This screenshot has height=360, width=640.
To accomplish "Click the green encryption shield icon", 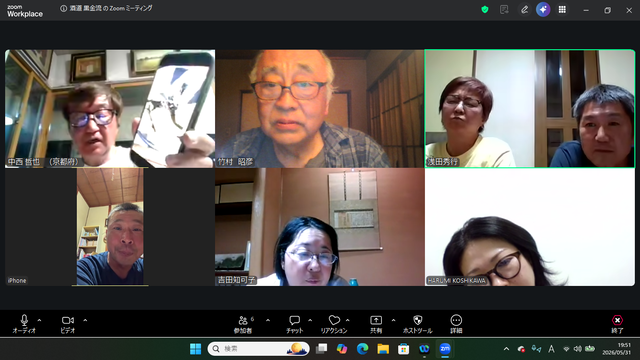I will click(485, 9).
